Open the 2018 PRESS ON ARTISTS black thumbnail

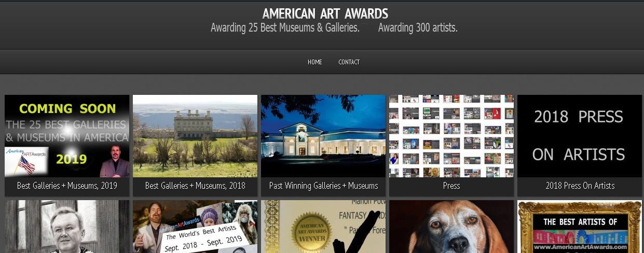(x=580, y=136)
